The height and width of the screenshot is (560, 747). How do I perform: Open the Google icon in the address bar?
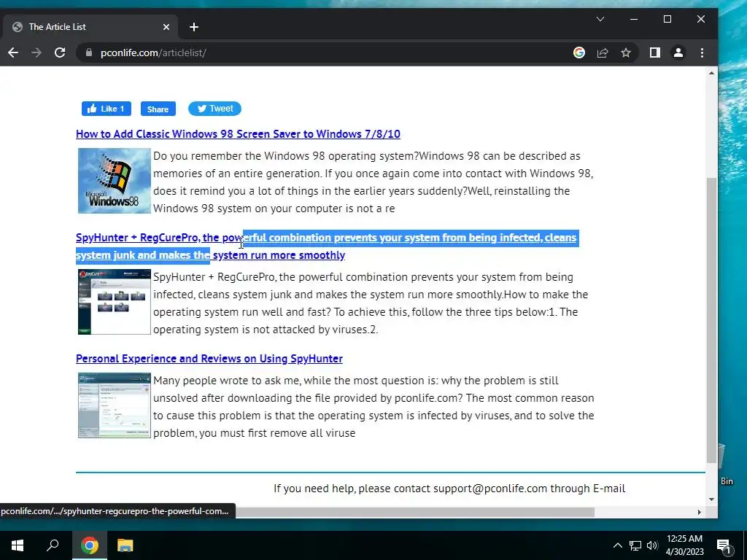click(578, 52)
